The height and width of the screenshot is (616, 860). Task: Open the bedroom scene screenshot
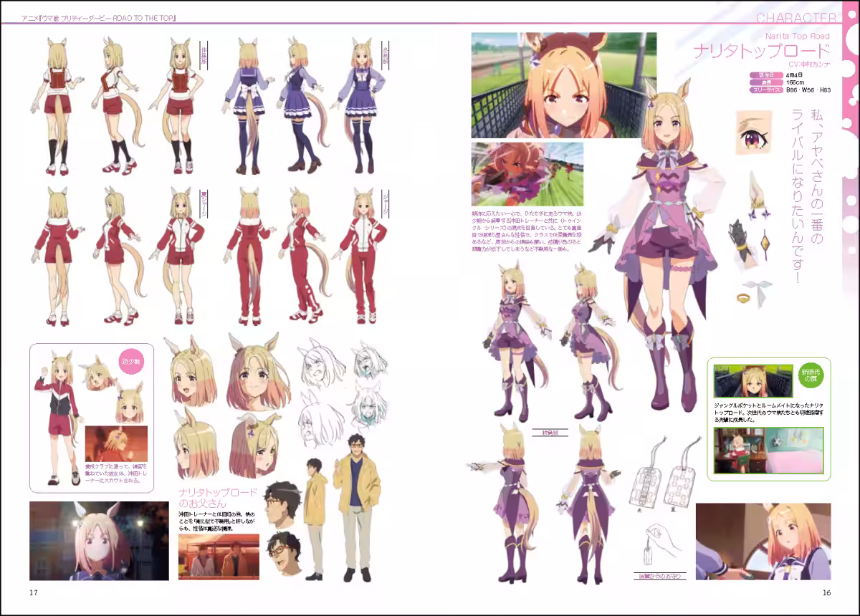coord(768,451)
